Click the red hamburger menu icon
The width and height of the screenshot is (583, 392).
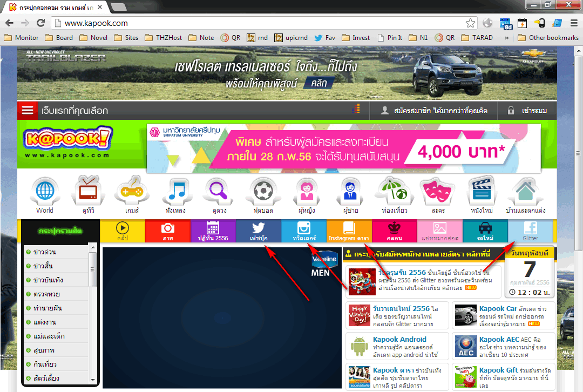28,111
